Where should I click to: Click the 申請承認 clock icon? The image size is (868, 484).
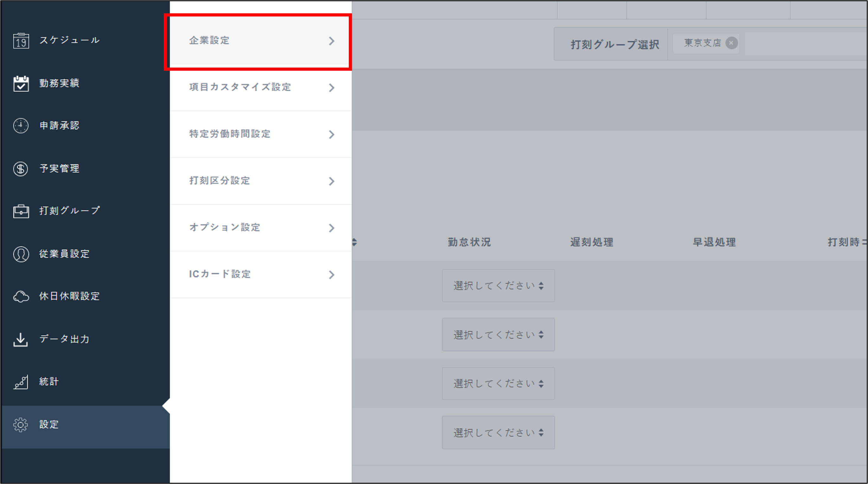[21, 126]
